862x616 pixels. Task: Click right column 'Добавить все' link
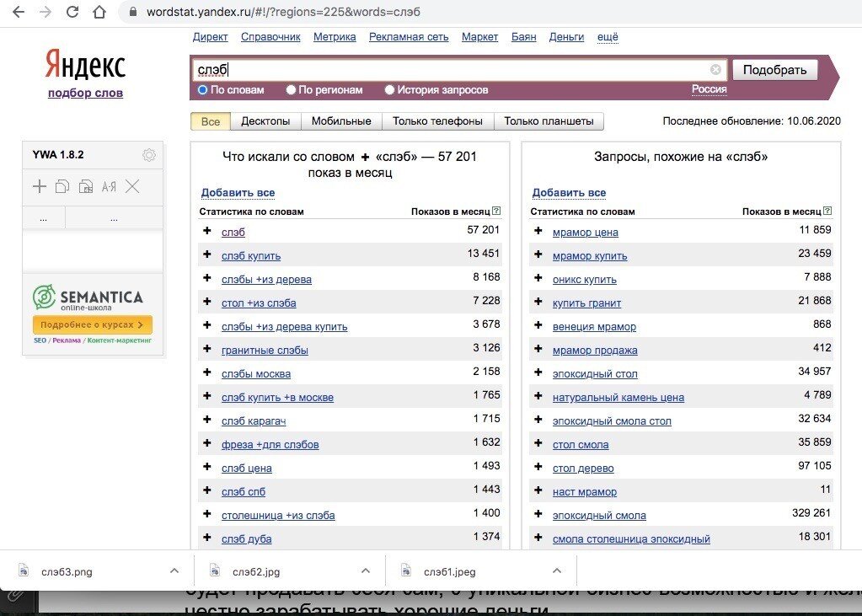(569, 192)
